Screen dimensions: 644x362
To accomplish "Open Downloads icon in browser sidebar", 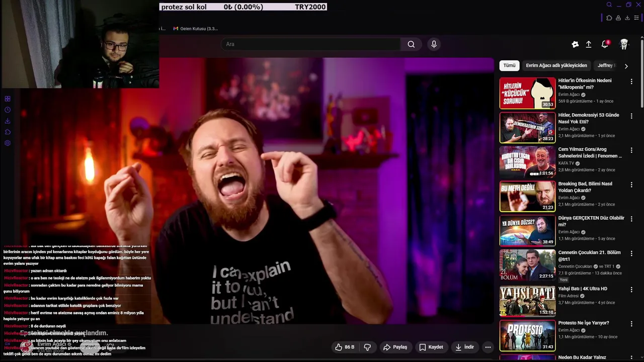I will click(x=8, y=121).
